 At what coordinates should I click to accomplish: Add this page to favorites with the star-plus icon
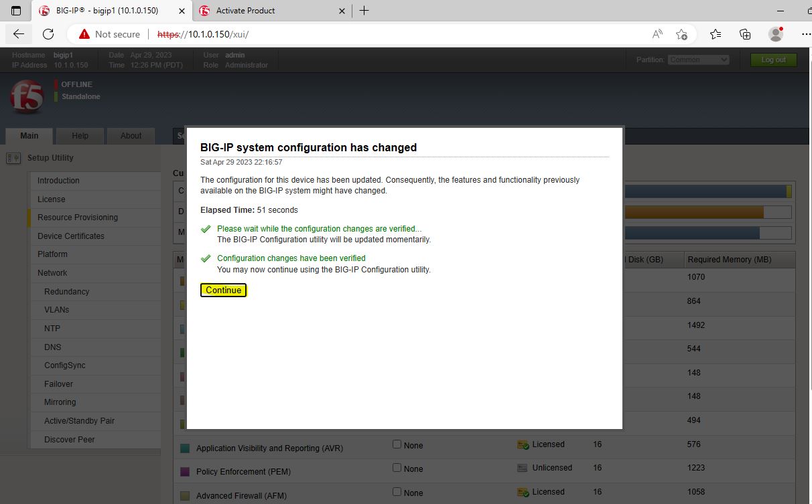click(681, 34)
